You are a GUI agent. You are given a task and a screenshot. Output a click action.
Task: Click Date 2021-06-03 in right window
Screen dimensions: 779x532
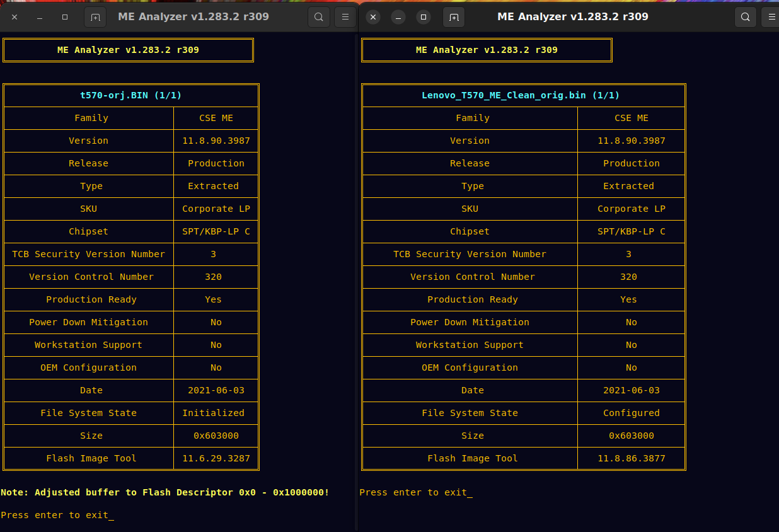point(632,390)
